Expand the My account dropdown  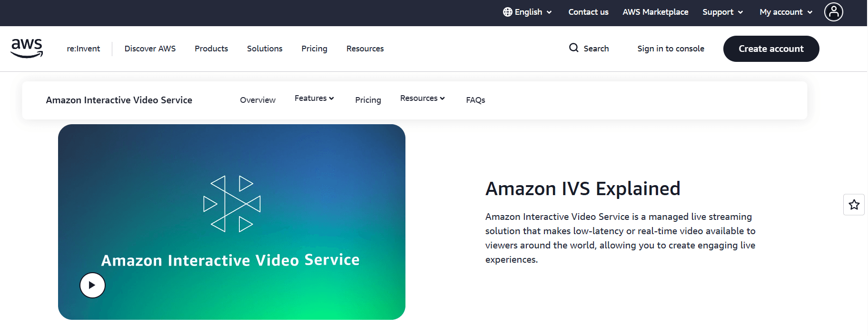coord(786,12)
